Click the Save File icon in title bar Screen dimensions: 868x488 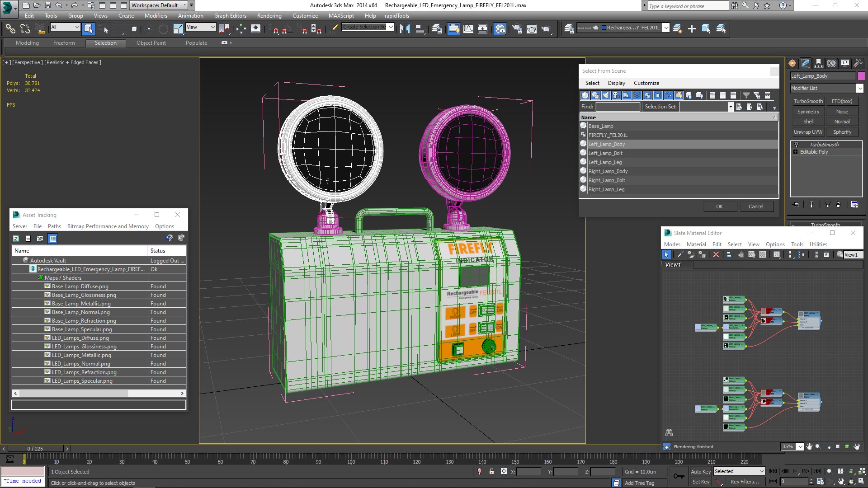pos(47,5)
